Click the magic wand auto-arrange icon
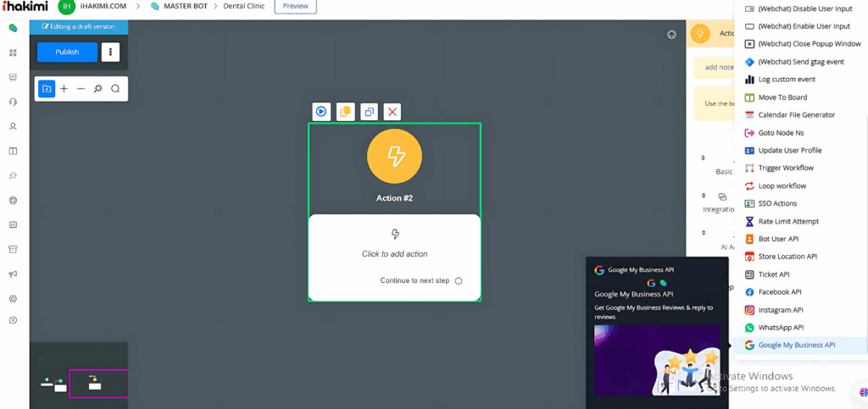868x409 pixels. click(98, 89)
